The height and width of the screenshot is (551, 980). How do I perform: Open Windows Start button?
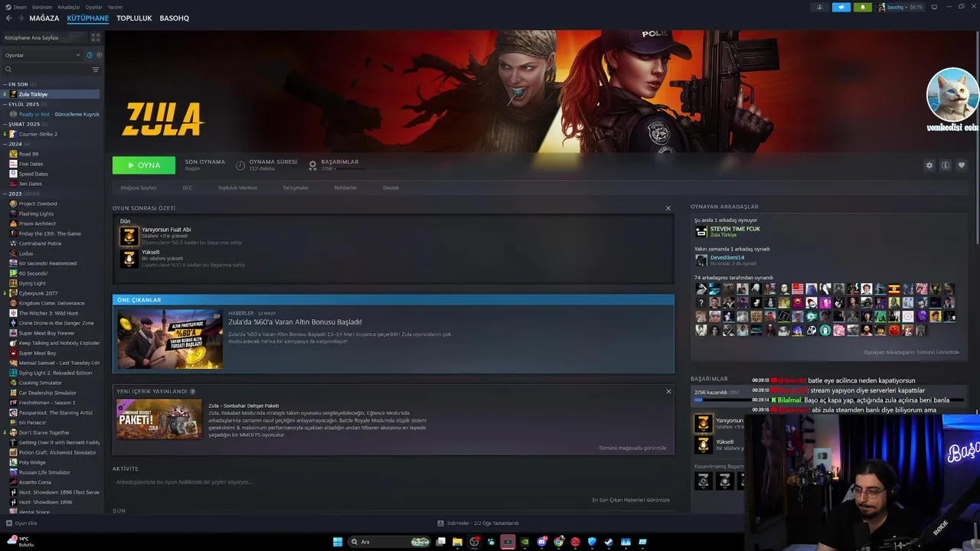coord(338,542)
